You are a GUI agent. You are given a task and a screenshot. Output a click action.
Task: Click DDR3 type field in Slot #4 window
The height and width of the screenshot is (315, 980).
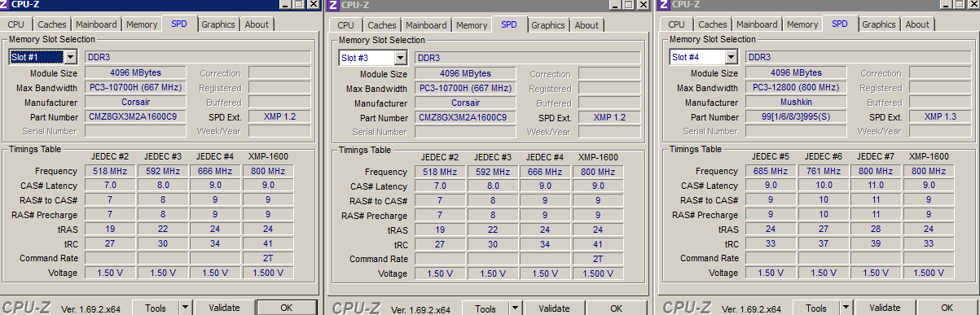pos(858,57)
